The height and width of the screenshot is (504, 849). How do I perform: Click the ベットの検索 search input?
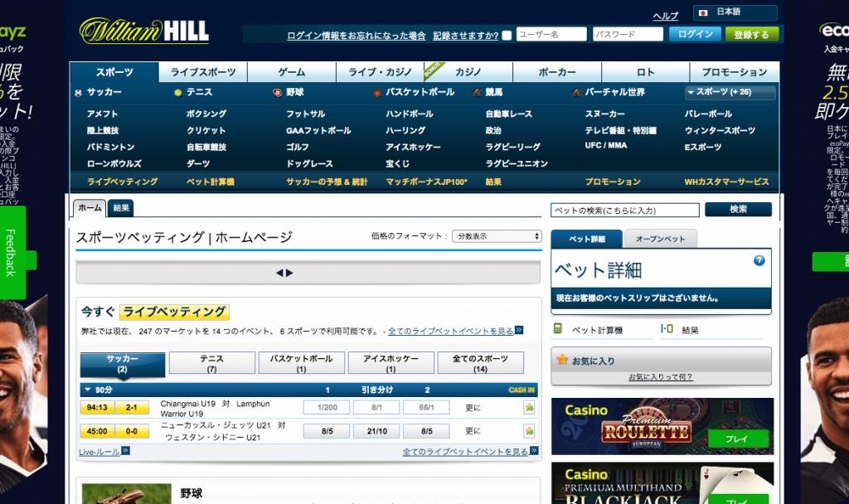pos(625,210)
